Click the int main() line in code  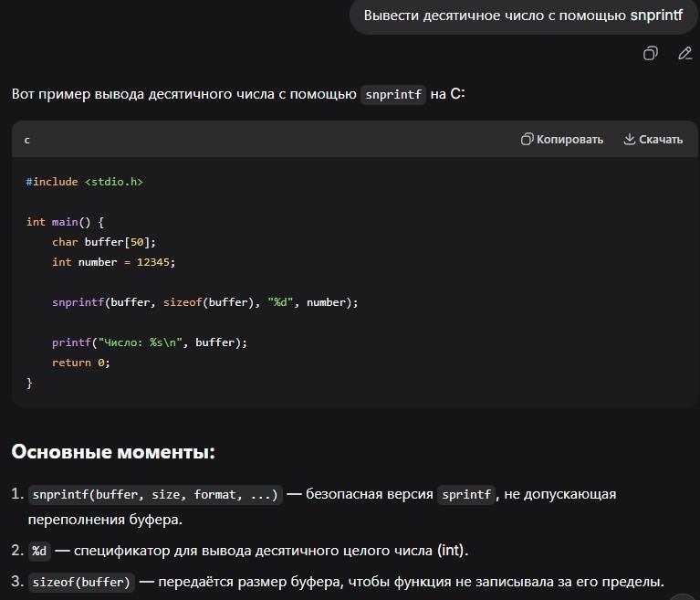(65, 222)
